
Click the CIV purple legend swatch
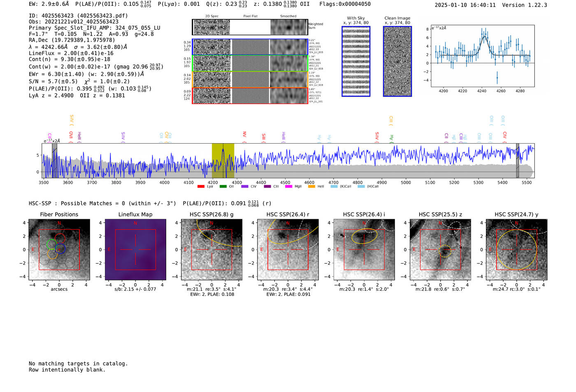[245, 186]
